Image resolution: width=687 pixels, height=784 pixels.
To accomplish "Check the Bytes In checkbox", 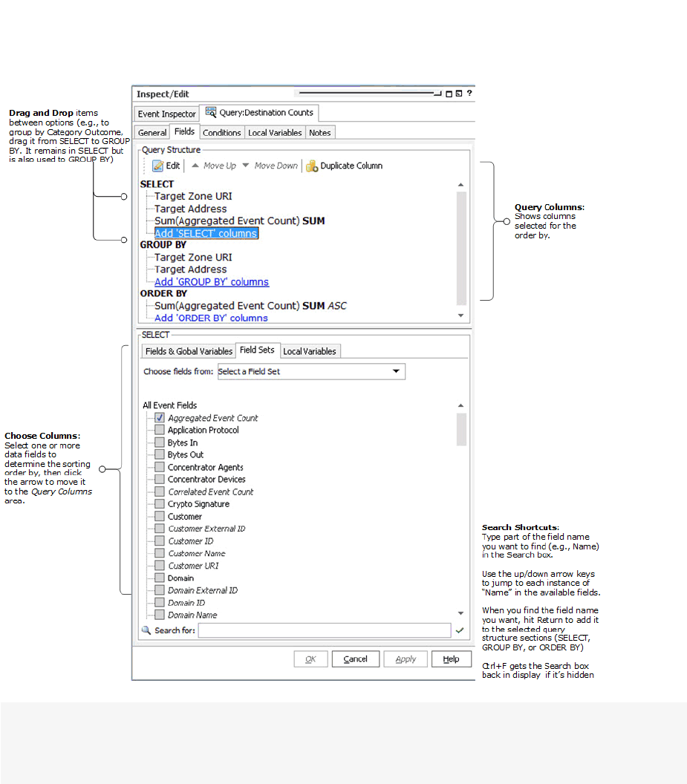I will pyautogui.click(x=160, y=442).
